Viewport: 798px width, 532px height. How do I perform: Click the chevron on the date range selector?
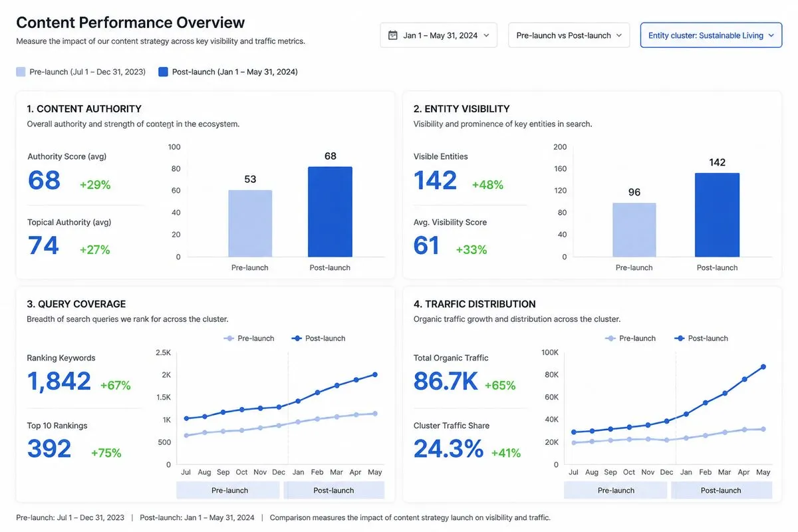(486, 35)
